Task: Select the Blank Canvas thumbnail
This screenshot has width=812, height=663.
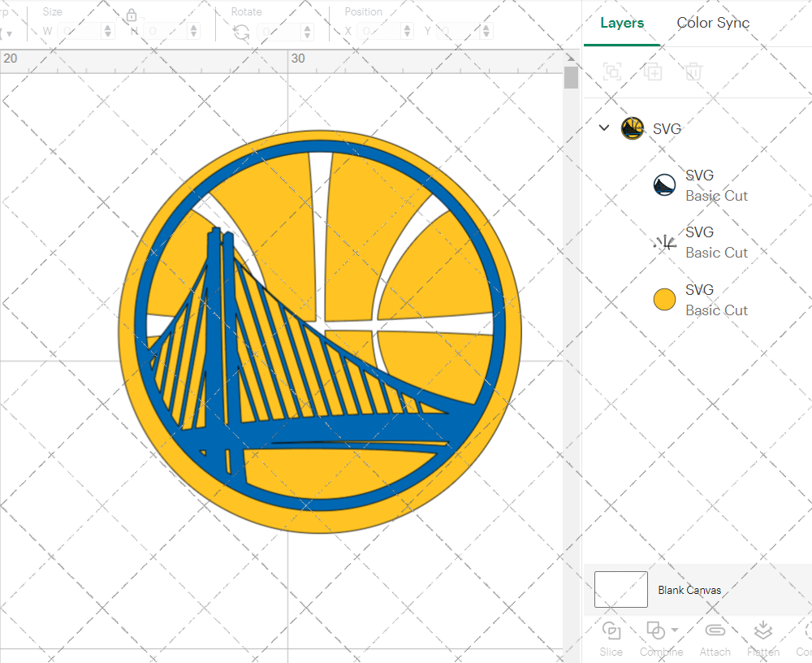Action: pyautogui.click(x=621, y=589)
